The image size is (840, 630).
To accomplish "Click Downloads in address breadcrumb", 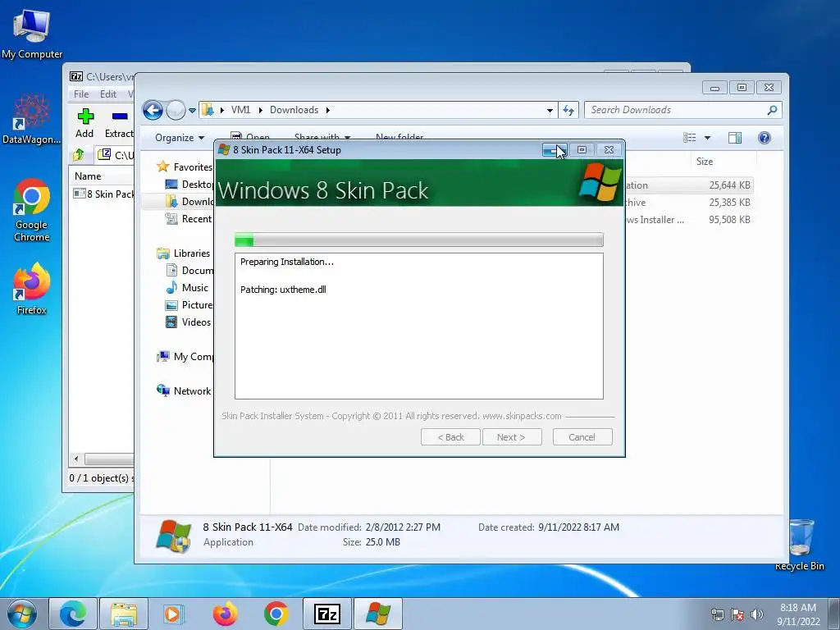I will (x=294, y=110).
